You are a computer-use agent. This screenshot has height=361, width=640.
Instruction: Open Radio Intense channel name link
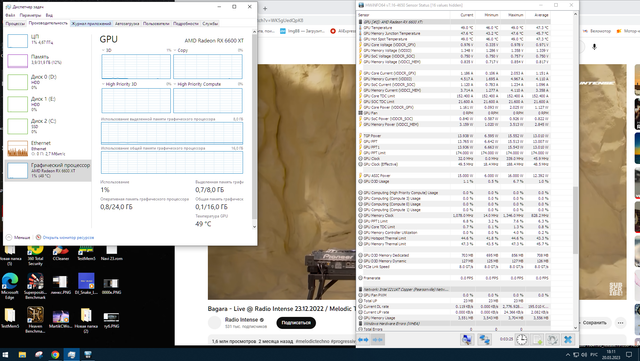pyautogui.click(x=241, y=319)
